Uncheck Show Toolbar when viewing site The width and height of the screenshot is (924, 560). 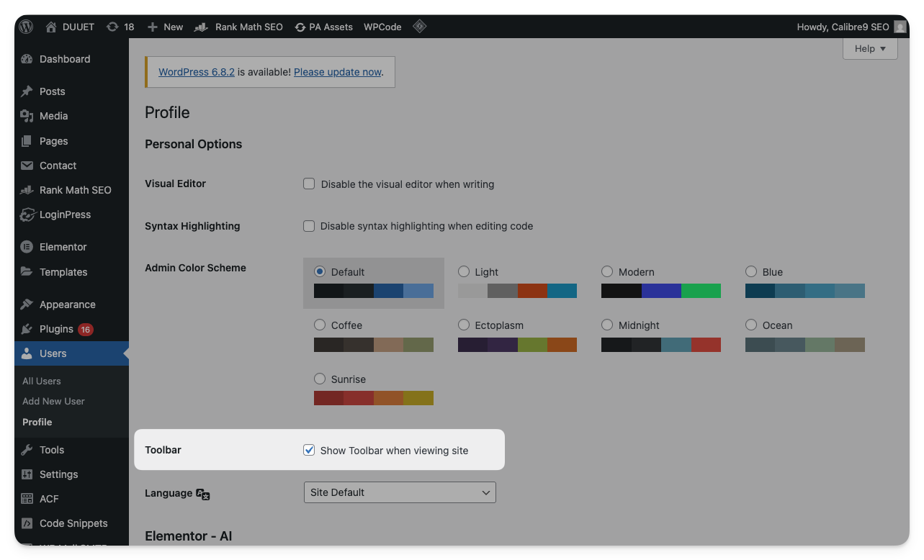[x=309, y=451]
